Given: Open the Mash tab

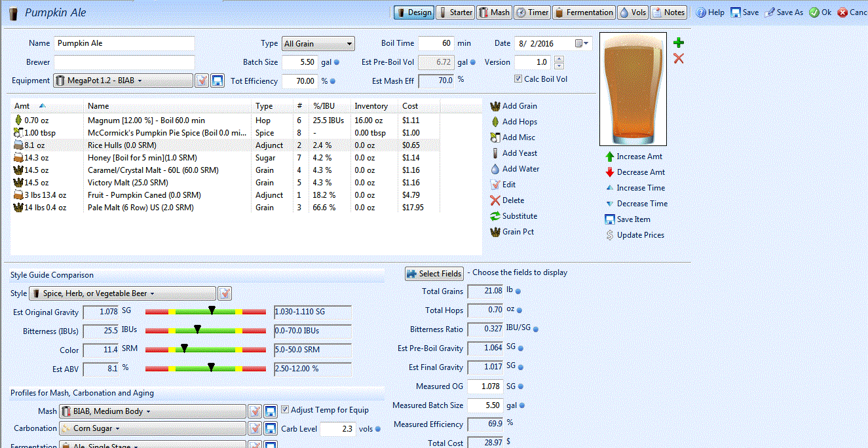Looking at the screenshot, I should (x=494, y=12).
